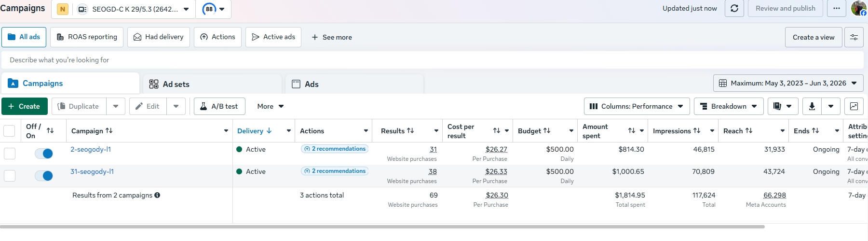Click the Ad sets grid icon
This screenshot has height=241, width=868.
[154, 84]
